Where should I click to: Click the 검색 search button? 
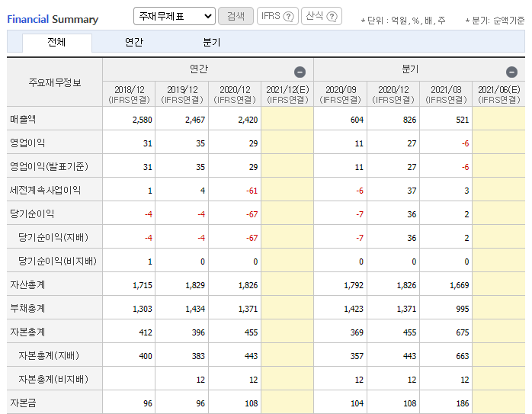236,16
